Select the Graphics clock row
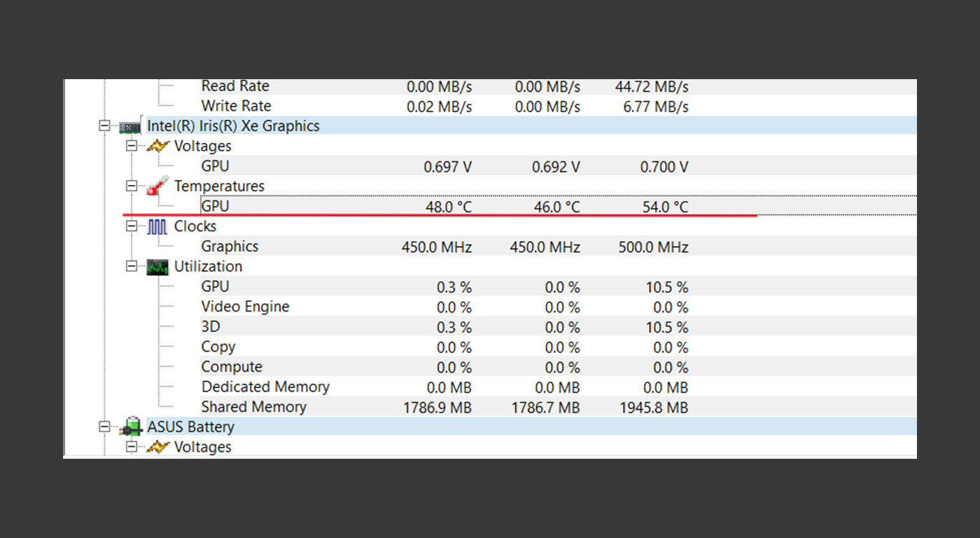The height and width of the screenshot is (538, 980). point(558,247)
